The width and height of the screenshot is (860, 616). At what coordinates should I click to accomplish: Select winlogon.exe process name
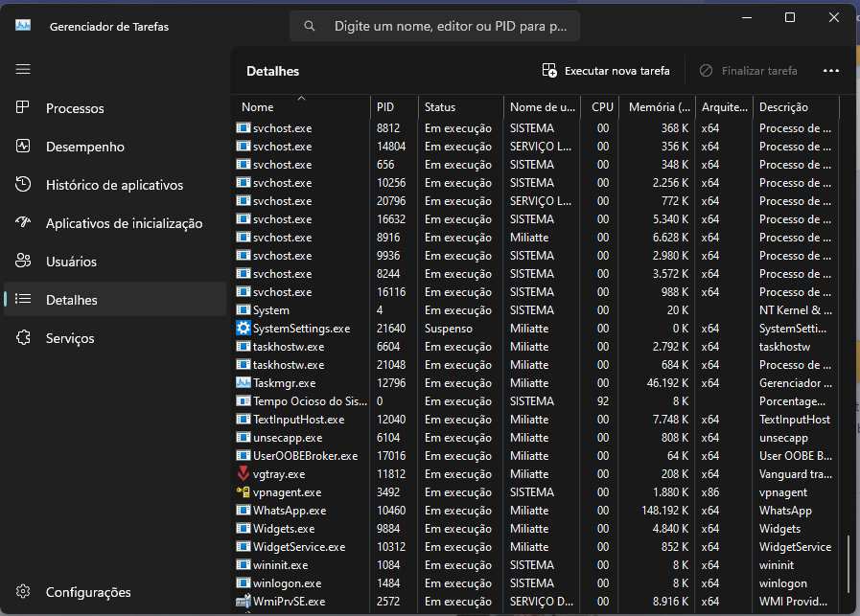tap(287, 583)
